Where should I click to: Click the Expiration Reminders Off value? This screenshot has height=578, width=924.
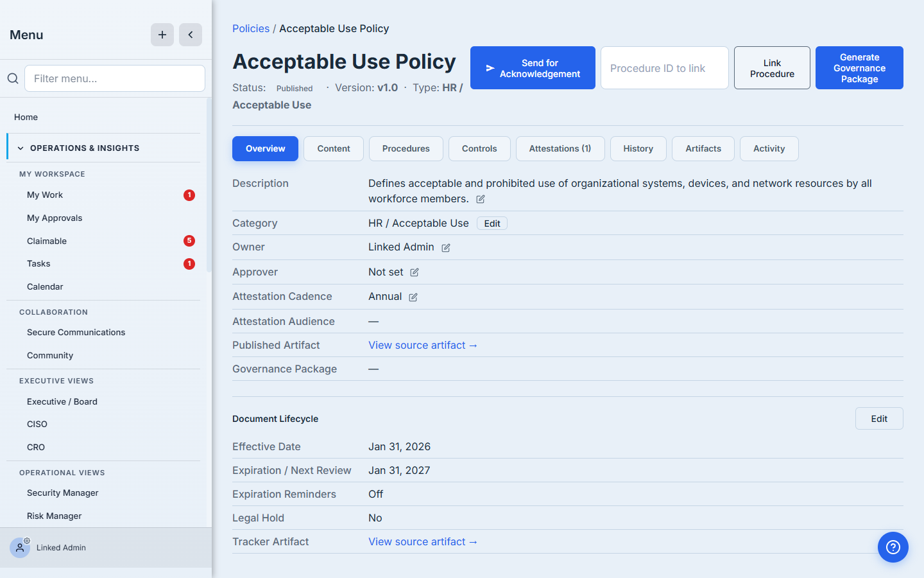click(x=376, y=495)
